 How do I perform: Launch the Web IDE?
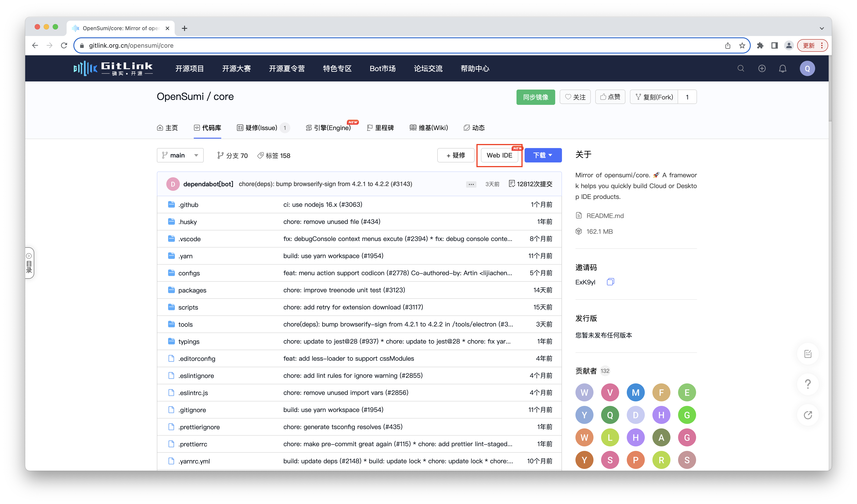tap(499, 155)
